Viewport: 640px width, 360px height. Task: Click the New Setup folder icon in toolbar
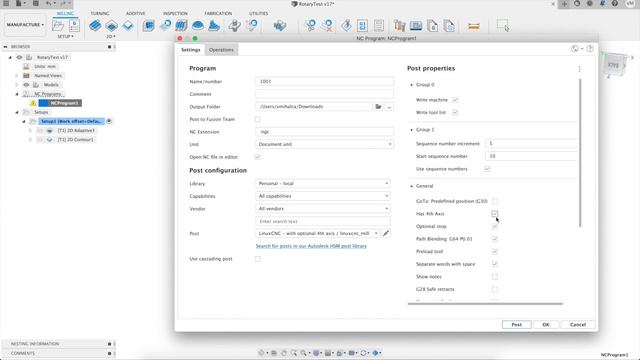(x=58, y=26)
